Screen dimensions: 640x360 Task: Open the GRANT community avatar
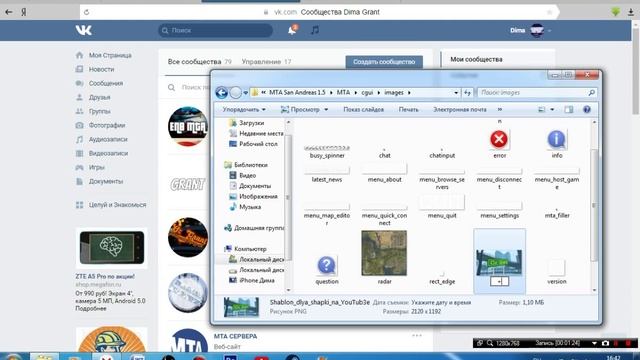(x=188, y=184)
